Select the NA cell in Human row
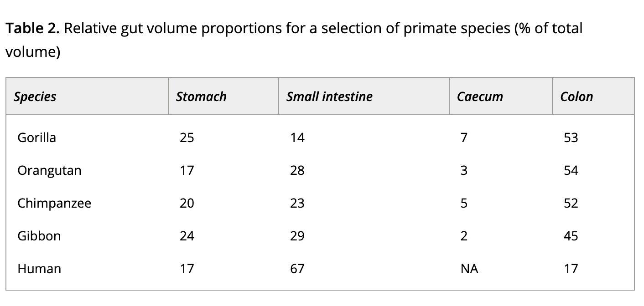644x306 pixels. pos(469,269)
